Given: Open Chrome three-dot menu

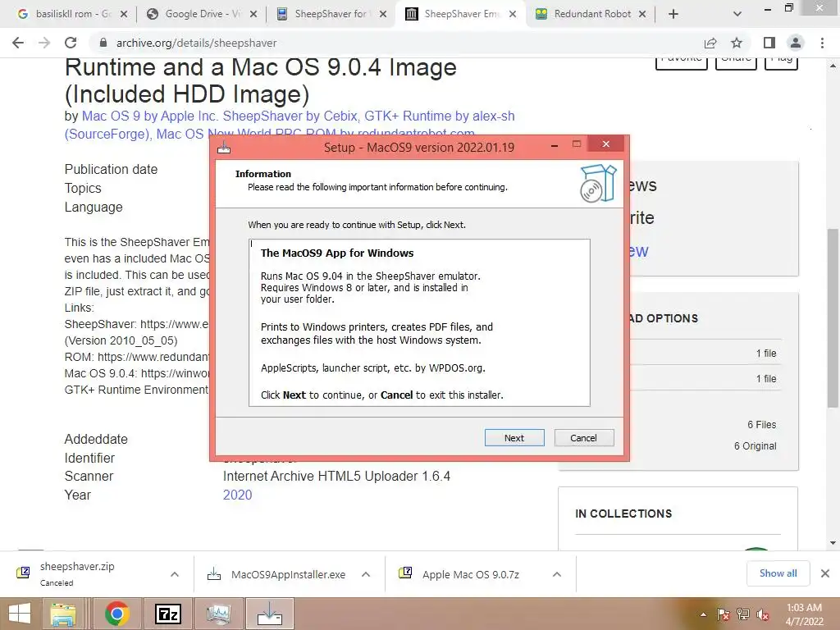Looking at the screenshot, I should click(x=822, y=43).
